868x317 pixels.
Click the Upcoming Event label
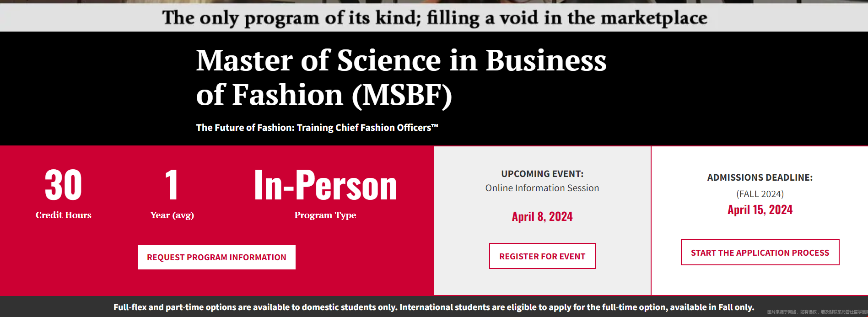[x=542, y=174]
